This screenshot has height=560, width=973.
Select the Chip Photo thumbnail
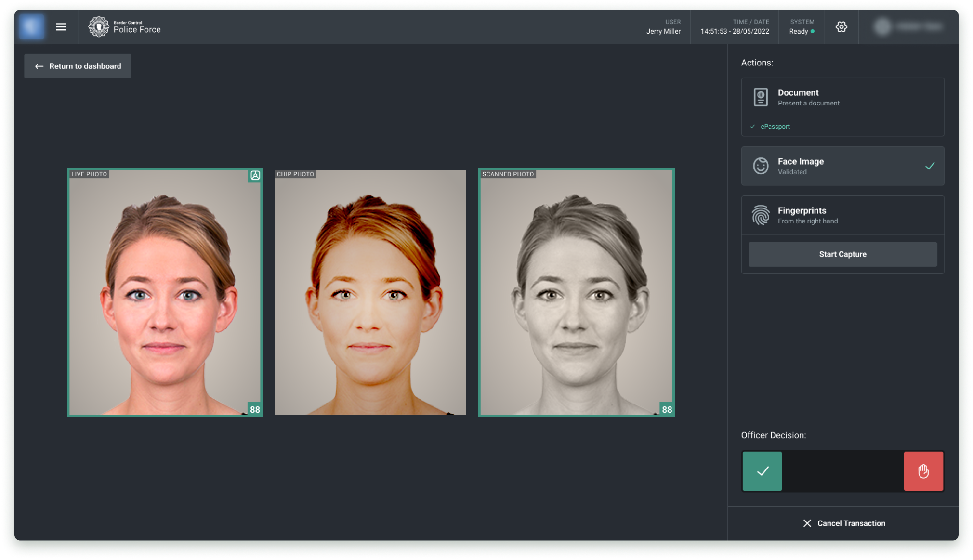point(370,292)
